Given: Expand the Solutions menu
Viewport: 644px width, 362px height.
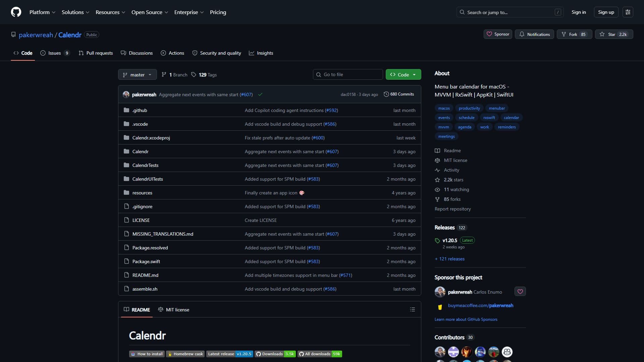Looking at the screenshot, I should (75, 12).
